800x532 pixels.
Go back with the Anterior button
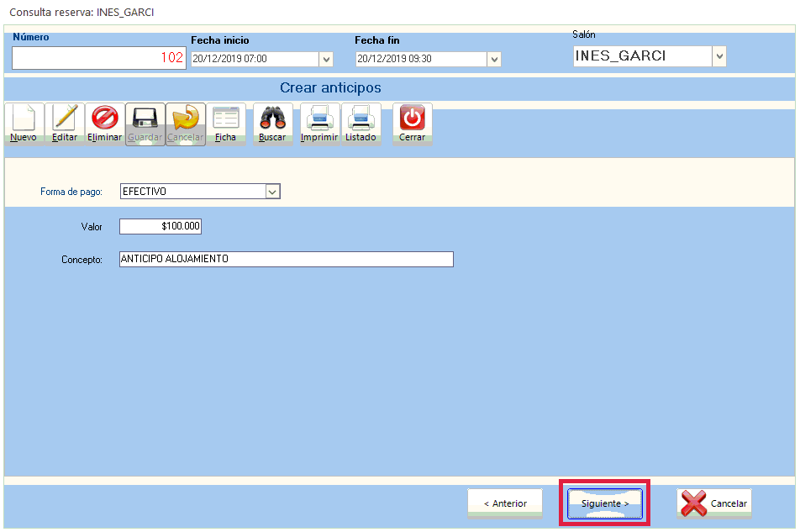coord(505,503)
